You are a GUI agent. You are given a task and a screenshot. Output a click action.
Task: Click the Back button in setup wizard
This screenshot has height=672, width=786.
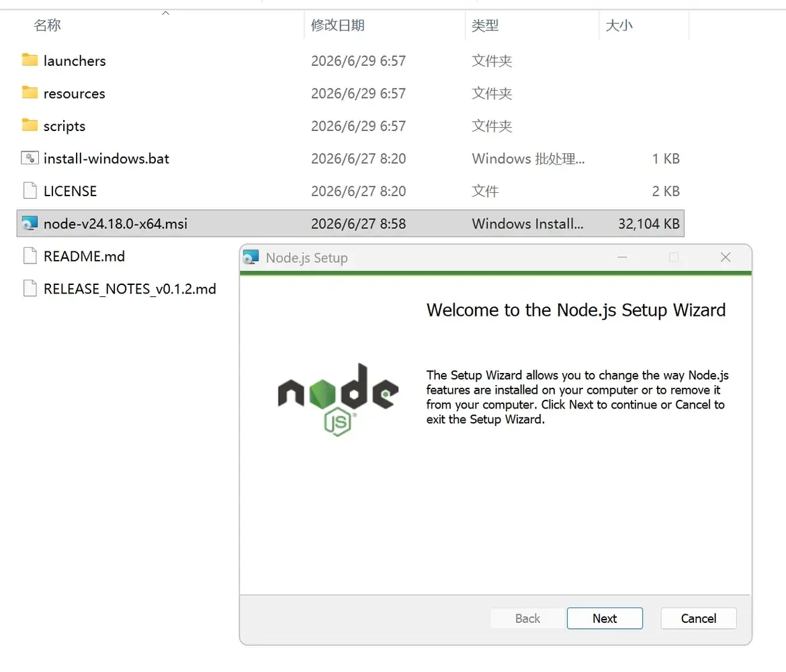527,618
